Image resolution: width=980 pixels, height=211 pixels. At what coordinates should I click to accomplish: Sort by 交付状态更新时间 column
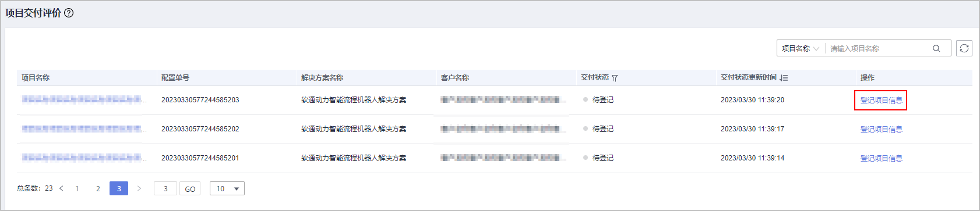coord(784,78)
